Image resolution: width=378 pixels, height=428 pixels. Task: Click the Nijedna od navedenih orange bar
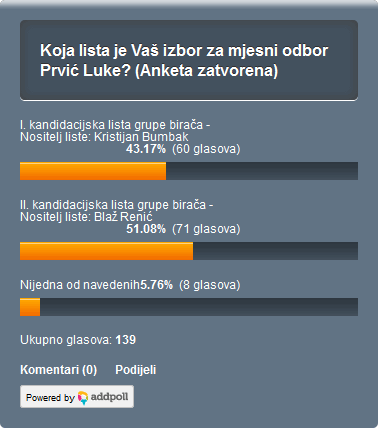click(30, 307)
